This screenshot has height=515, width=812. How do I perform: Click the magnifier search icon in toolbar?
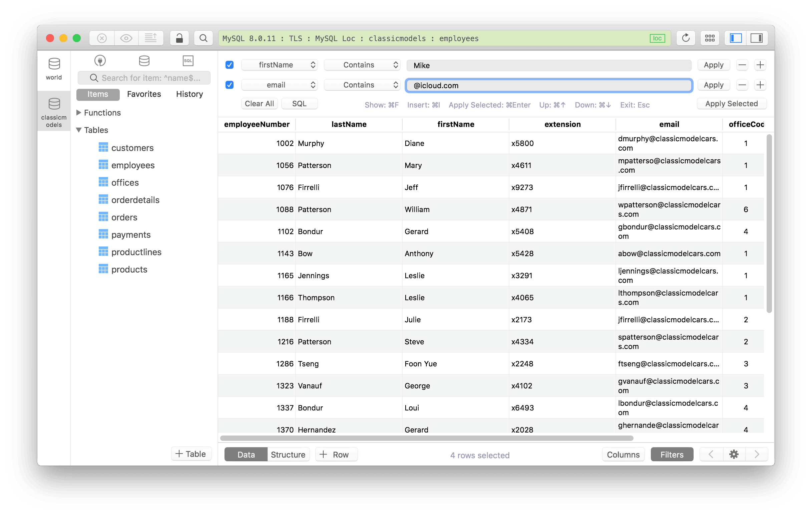pyautogui.click(x=204, y=38)
